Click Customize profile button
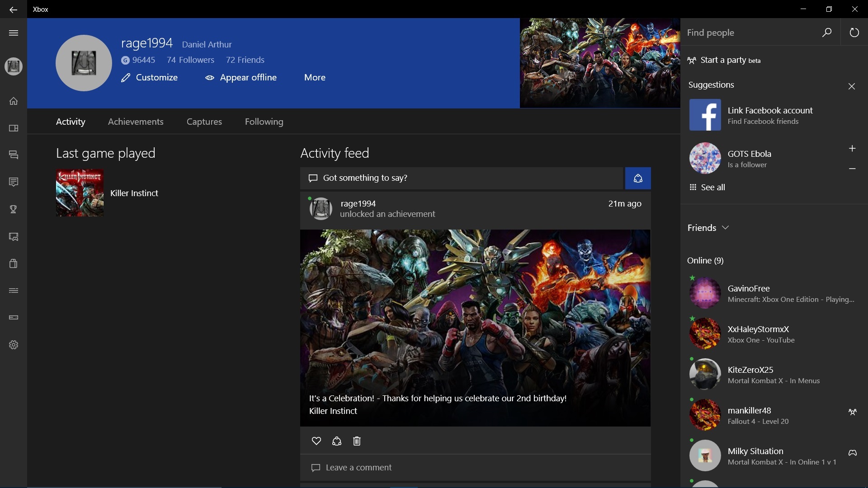 pos(150,77)
